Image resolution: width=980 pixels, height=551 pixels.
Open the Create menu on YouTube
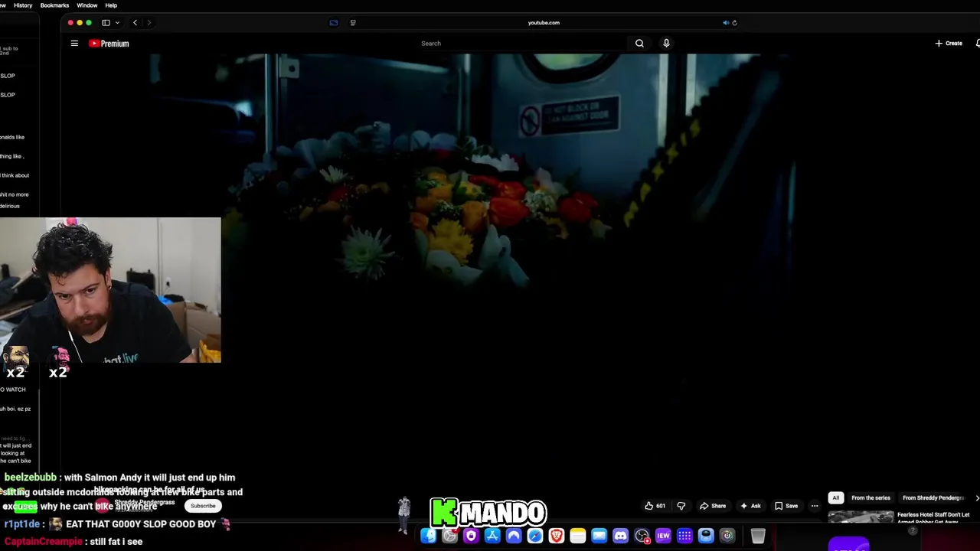coord(949,44)
